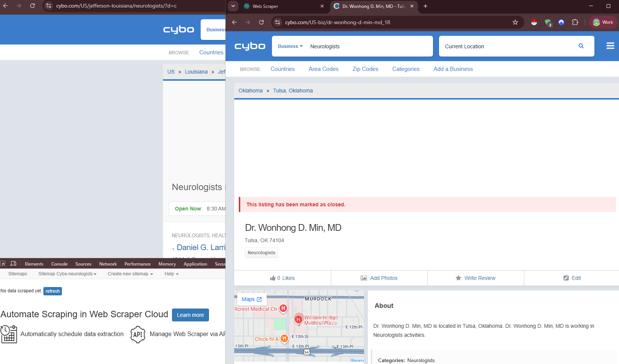This screenshot has height=364, width=619.
Task: Open the DevTools Performance tab
Action: pyautogui.click(x=137, y=264)
